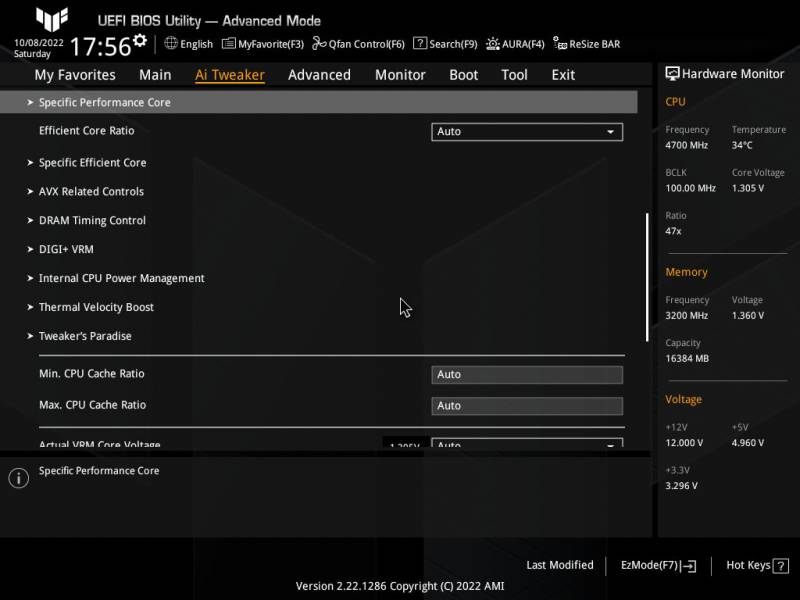Click the ASUS TUF logo

[52, 19]
